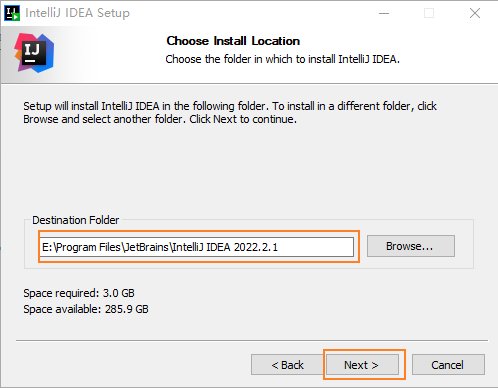Viewport: 498px width, 388px height.
Task: Minimize the IntelliJ IDEA Setup window
Action: (384, 13)
